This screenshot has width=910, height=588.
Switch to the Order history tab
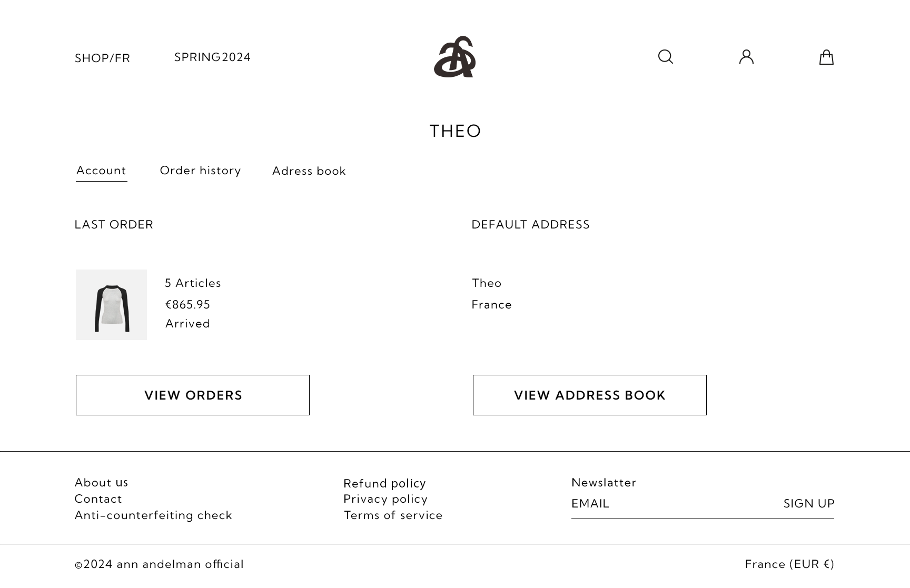(x=200, y=171)
